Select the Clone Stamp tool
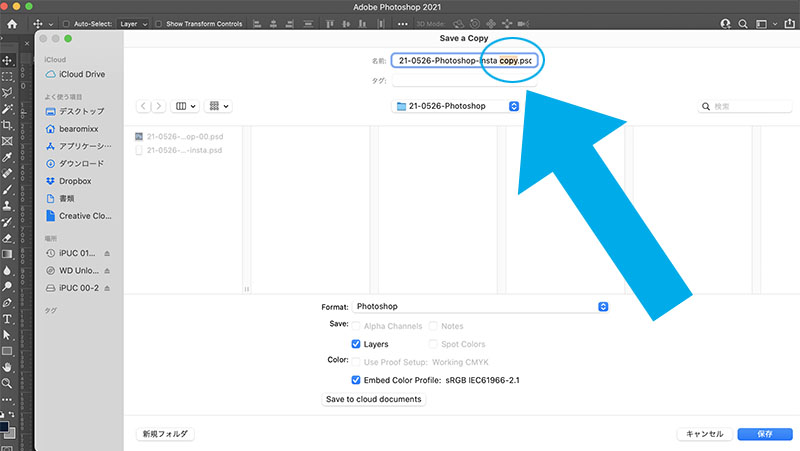800x451 pixels. pos(7,206)
